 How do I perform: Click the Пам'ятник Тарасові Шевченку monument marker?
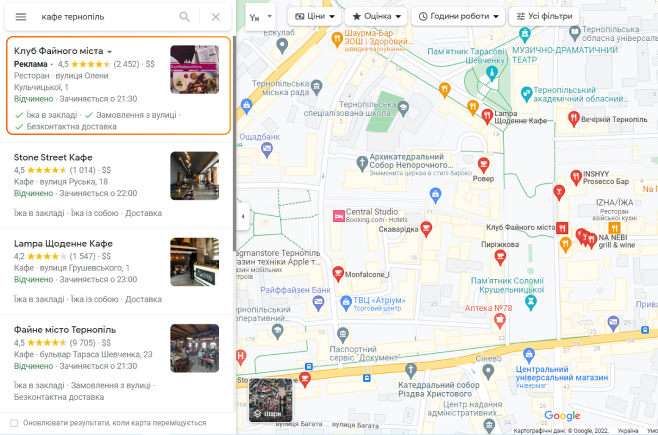[x=492, y=73]
